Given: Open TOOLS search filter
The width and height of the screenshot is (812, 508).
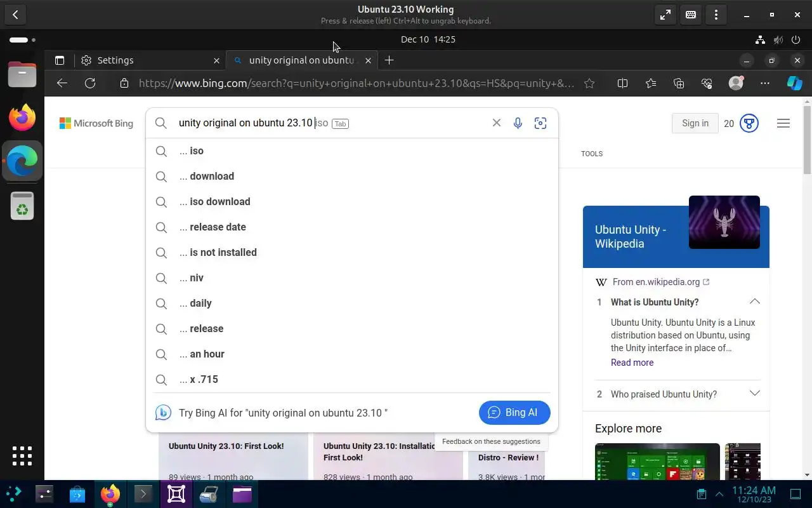Looking at the screenshot, I should (592, 154).
